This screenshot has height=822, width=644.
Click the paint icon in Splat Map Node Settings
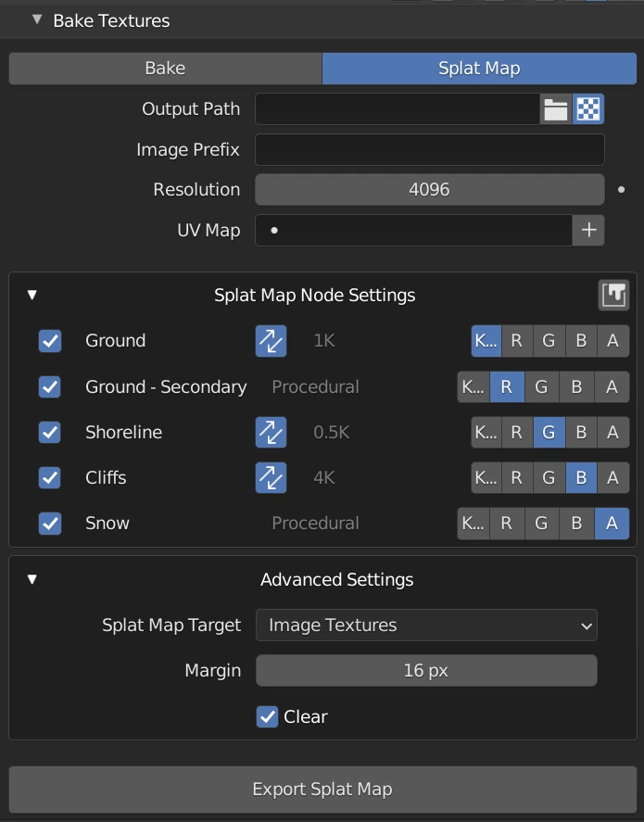pos(613,296)
